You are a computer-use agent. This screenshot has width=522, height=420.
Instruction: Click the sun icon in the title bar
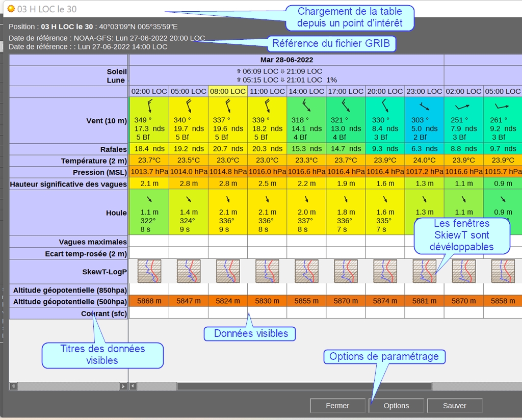pyautogui.click(x=11, y=9)
